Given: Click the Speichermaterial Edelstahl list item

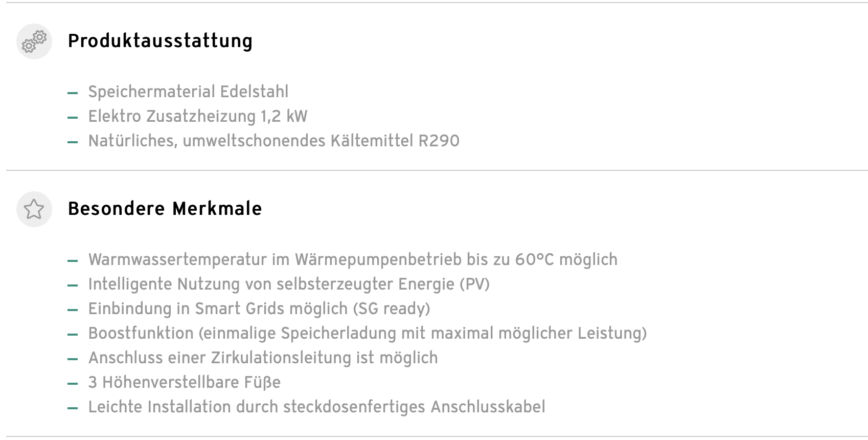Looking at the screenshot, I should (x=188, y=92).
